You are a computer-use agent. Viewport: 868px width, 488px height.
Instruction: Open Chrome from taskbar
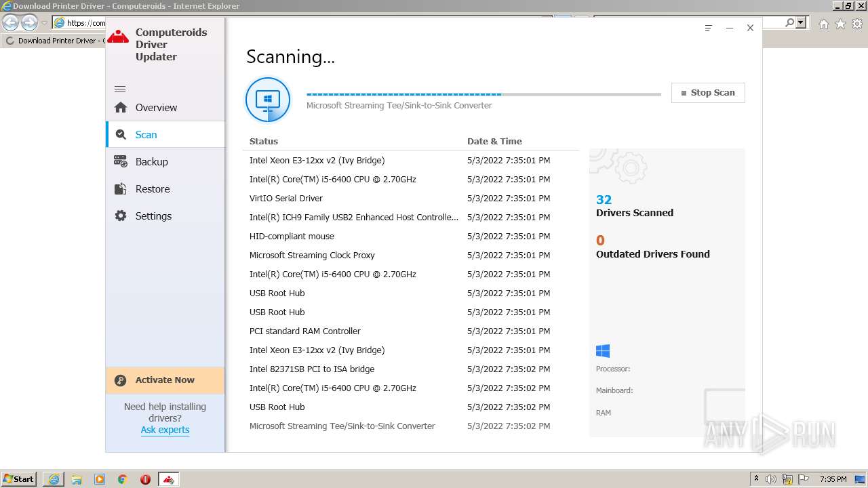(x=123, y=479)
